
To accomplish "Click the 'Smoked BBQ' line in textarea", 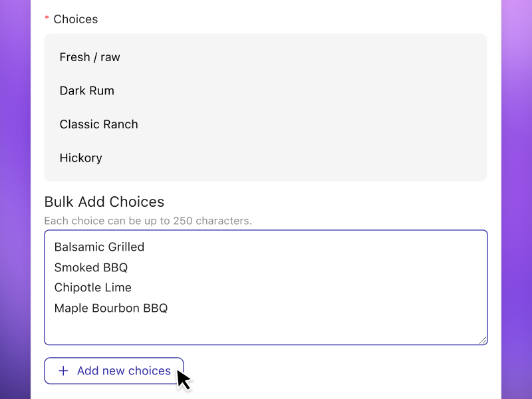I will (x=90, y=267).
